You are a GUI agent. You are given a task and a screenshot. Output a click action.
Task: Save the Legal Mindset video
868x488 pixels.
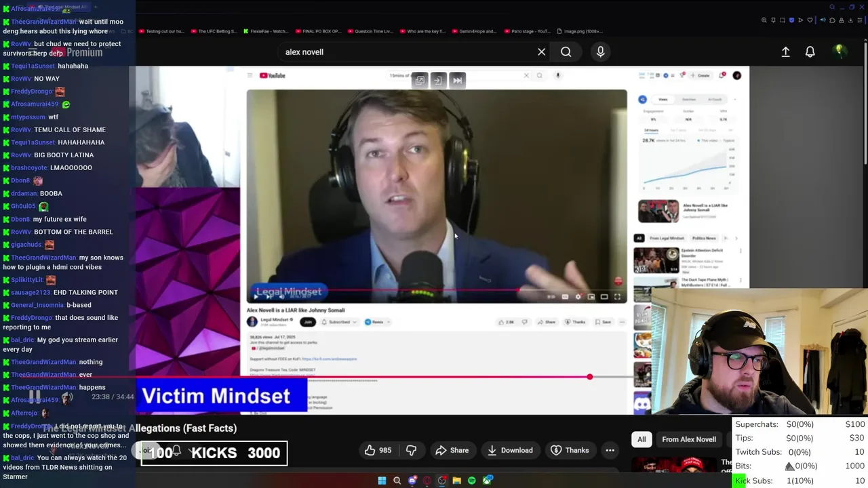(603, 322)
